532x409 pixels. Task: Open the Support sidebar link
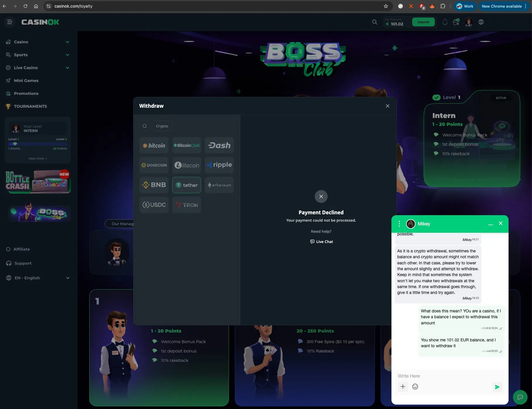tap(19, 263)
